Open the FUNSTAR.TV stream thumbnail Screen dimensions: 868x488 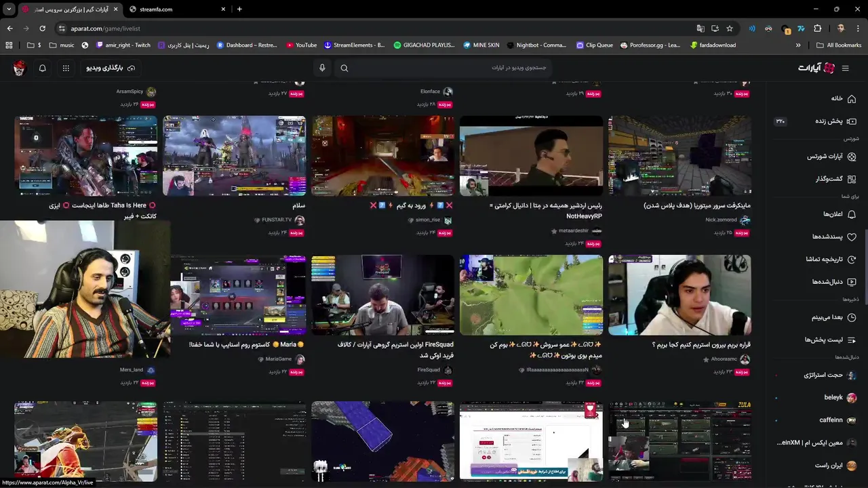pos(234,155)
